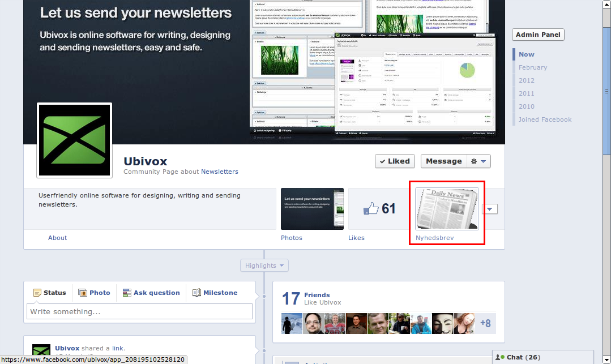Go to 2010 in the timeline
Viewport: 611px width, 364px height.
[x=526, y=106]
